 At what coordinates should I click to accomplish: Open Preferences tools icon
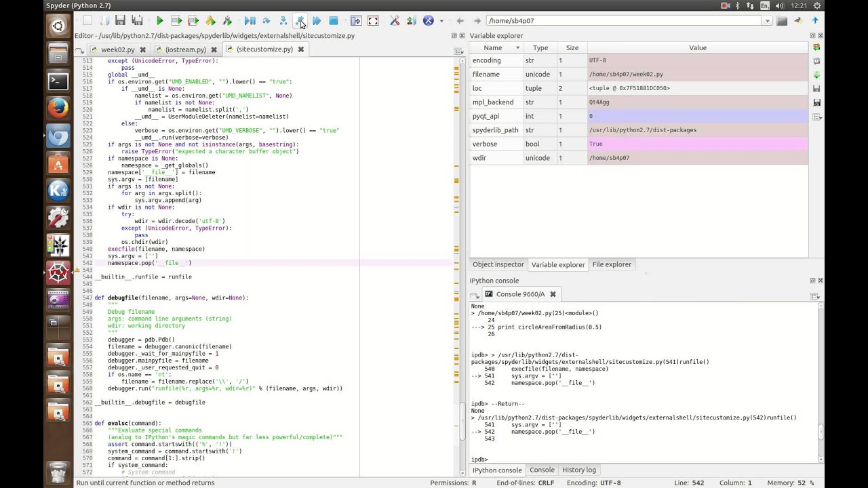point(395,21)
